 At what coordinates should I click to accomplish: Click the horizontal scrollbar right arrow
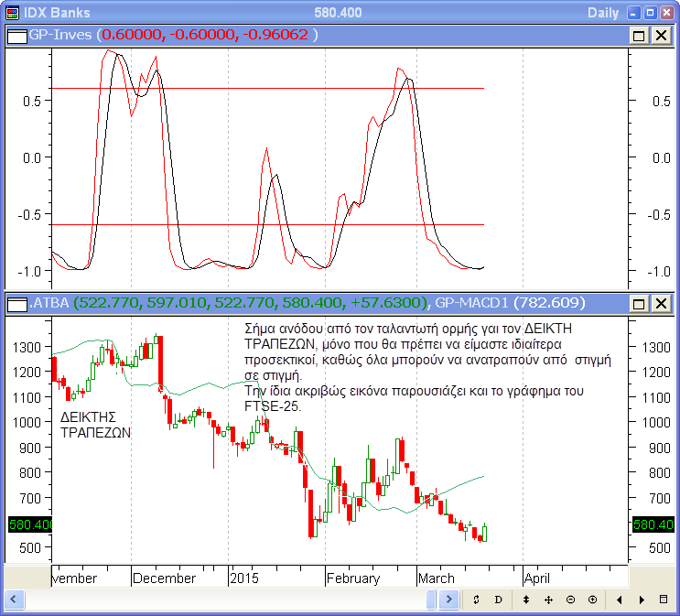point(448,600)
